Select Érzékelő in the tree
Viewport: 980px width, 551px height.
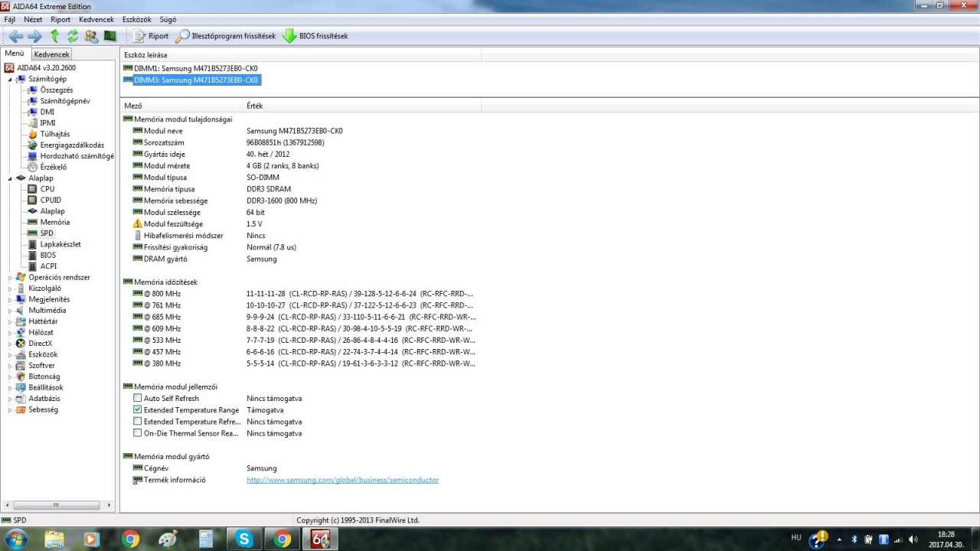pos(53,167)
